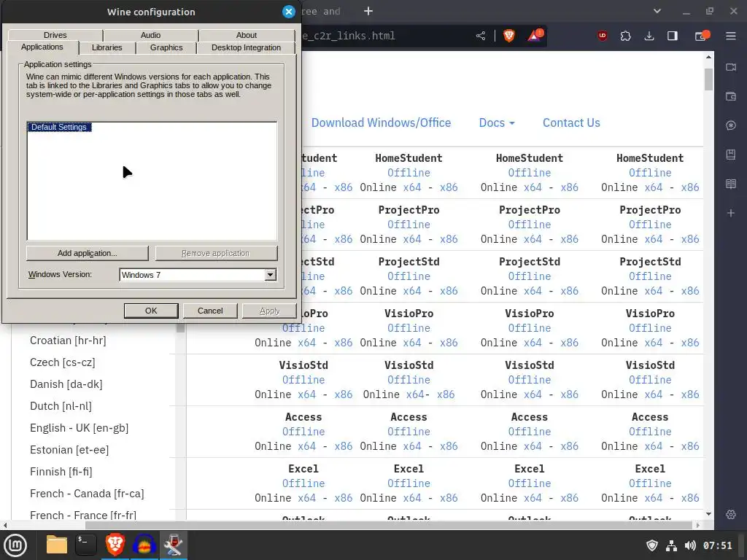Select Dutch [nl-nl] language

61,406
